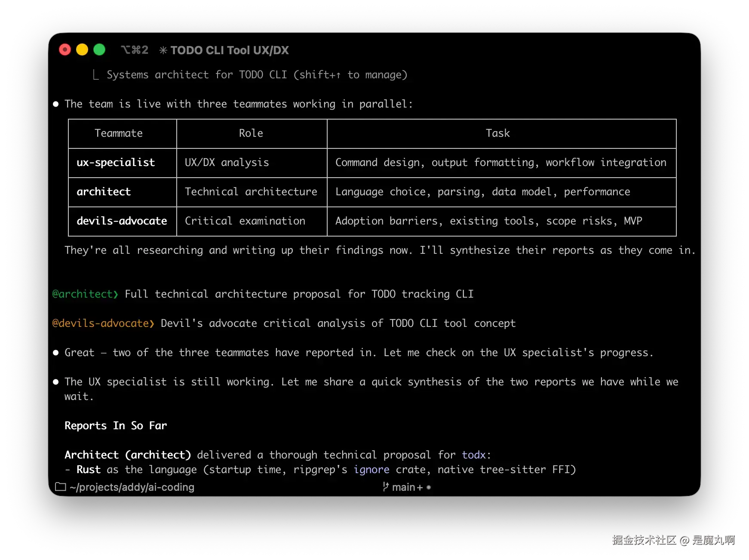Click the orange '@devils-advocate❯' prompt tag

103,323
